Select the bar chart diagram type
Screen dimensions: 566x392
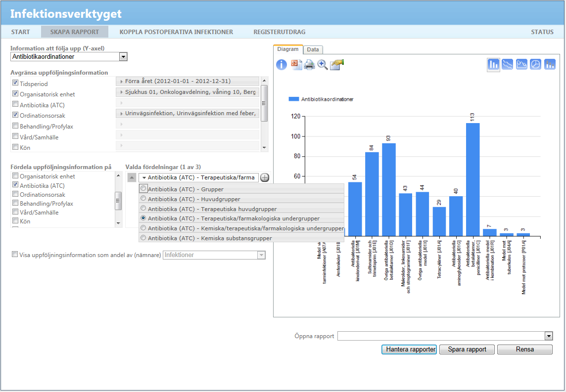pyautogui.click(x=493, y=65)
